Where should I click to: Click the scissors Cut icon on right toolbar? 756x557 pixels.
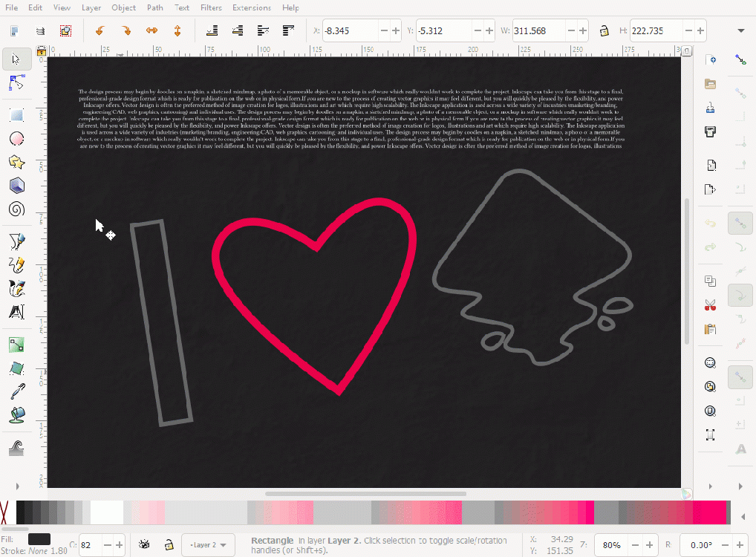[x=710, y=304]
